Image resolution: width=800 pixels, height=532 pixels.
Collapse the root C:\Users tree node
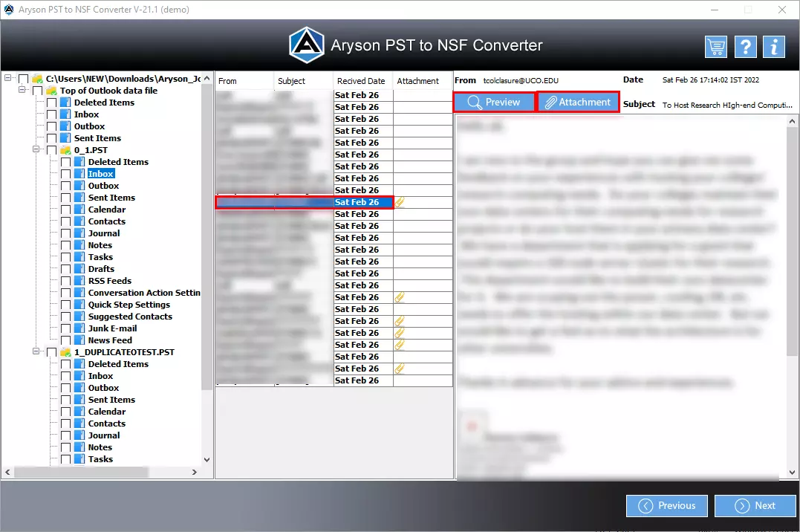pos(7,78)
